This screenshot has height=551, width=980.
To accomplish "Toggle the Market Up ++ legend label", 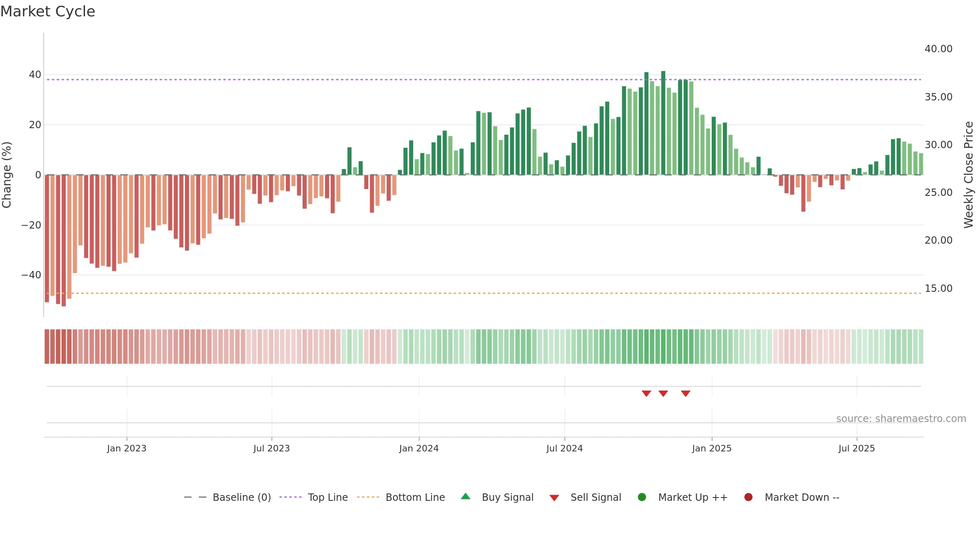I will pyautogui.click(x=693, y=497).
